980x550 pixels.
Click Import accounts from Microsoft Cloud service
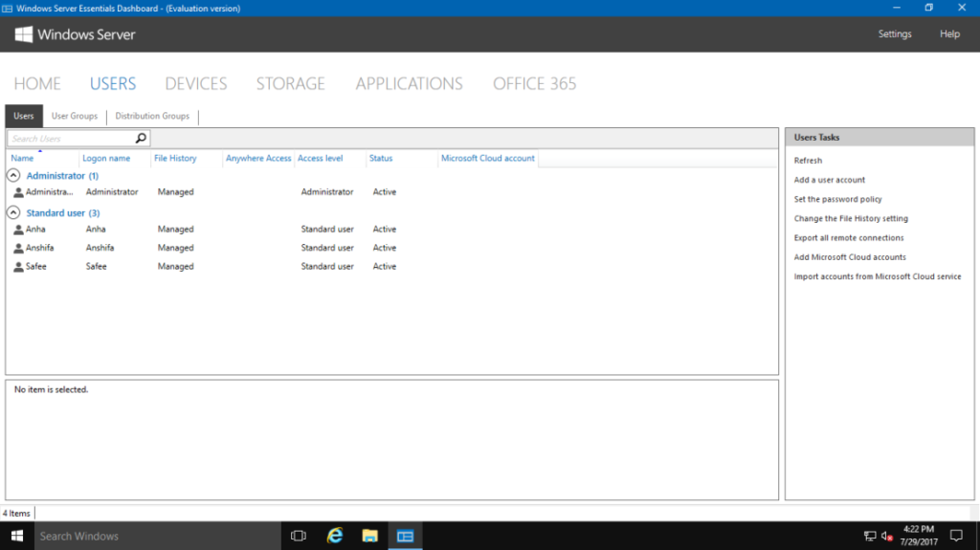click(x=878, y=276)
